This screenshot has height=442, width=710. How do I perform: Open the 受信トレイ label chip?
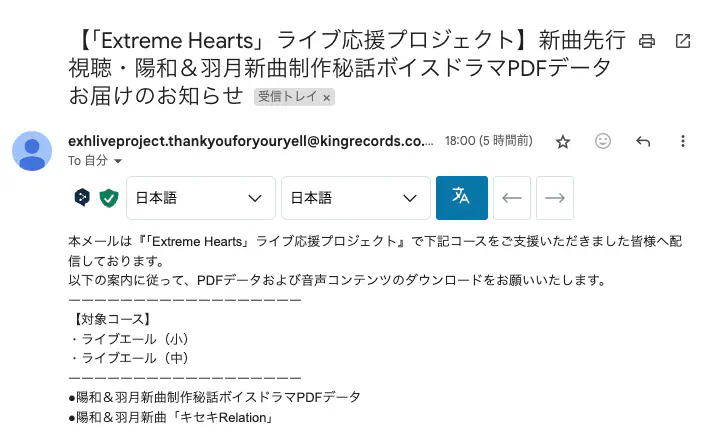click(x=287, y=97)
